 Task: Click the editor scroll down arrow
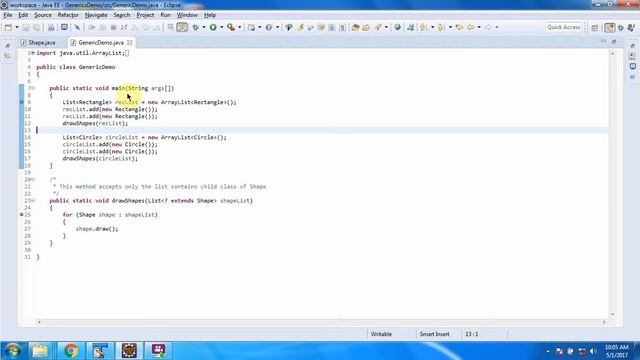(x=612, y=314)
